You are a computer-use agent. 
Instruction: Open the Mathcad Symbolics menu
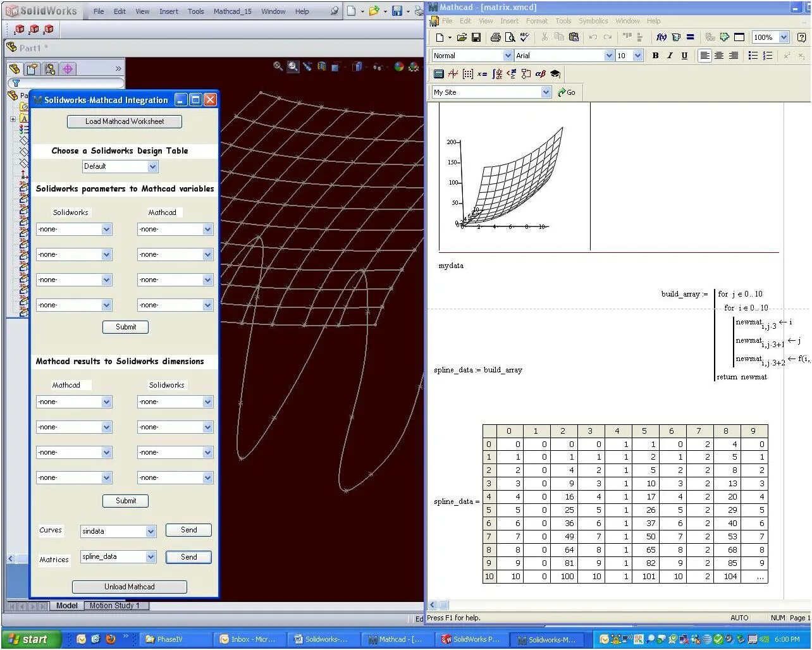coord(593,21)
